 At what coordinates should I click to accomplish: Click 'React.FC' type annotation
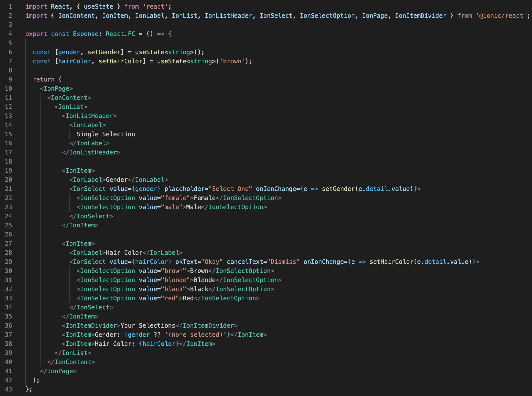click(120, 34)
